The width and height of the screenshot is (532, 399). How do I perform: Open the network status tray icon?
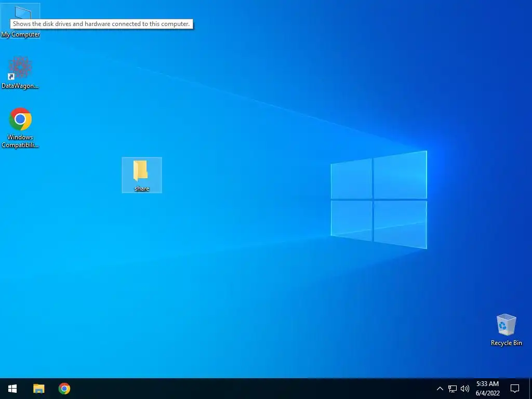coord(453,389)
